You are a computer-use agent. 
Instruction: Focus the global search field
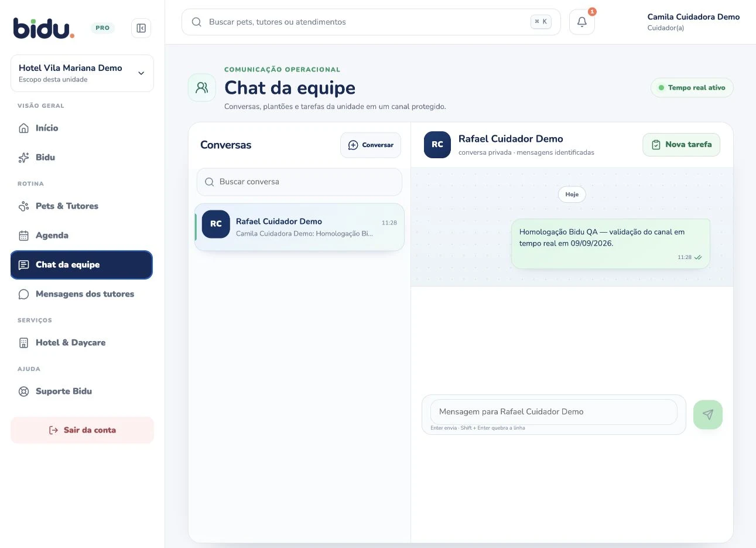pyautogui.click(x=371, y=22)
